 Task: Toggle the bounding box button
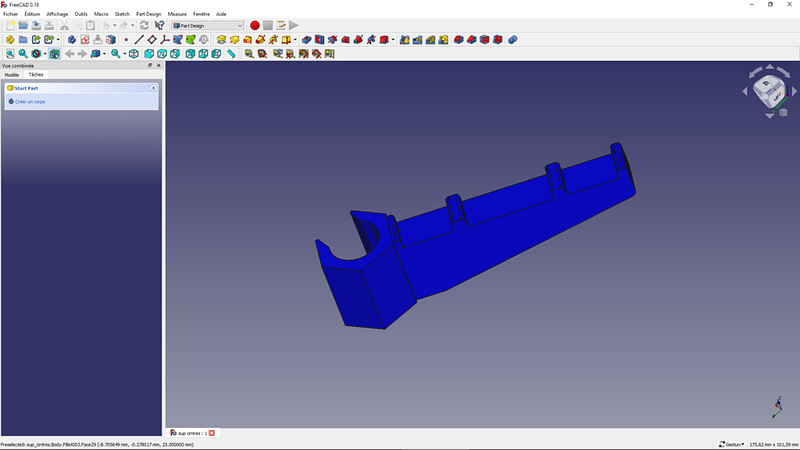click(54, 54)
